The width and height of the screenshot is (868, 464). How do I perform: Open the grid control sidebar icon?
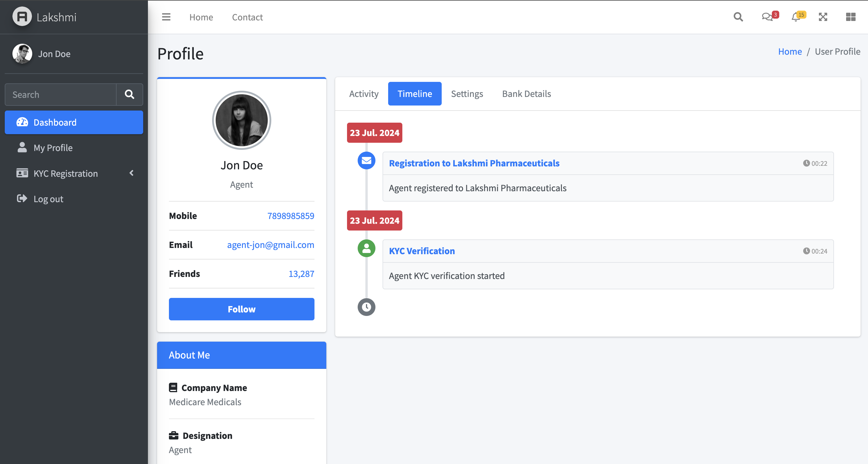pos(851,17)
